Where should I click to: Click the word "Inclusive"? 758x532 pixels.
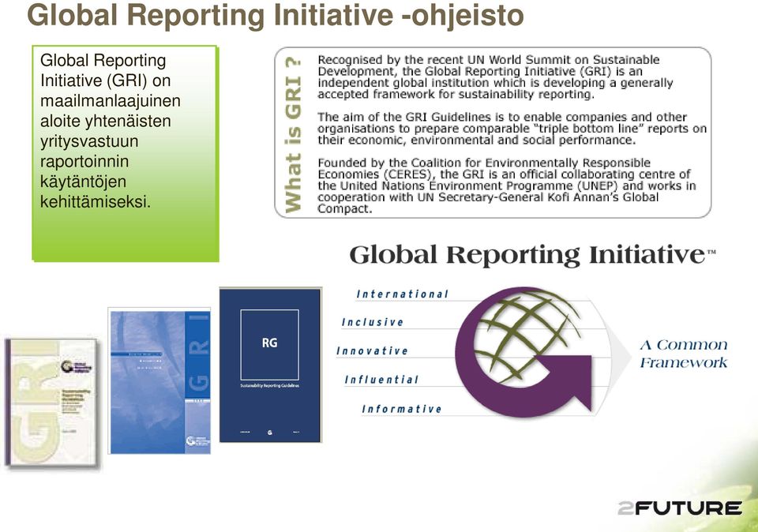pyautogui.click(x=372, y=322)
